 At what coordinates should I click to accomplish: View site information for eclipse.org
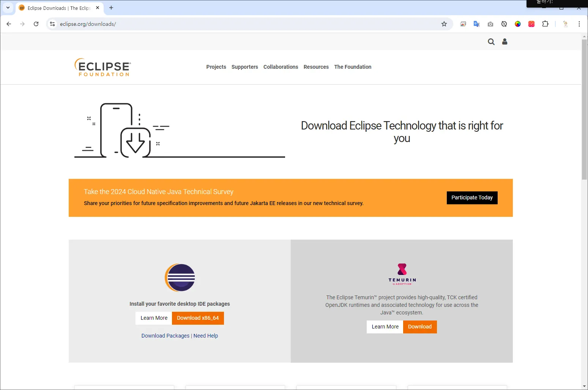(x=52, y=24)
